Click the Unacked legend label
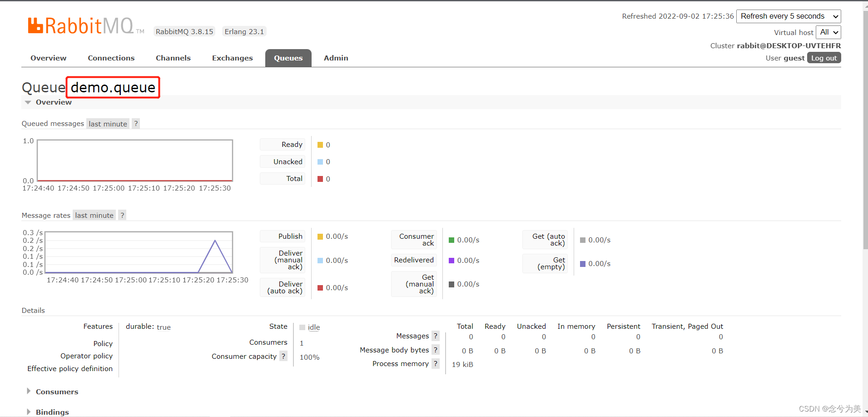 [282, 162]
